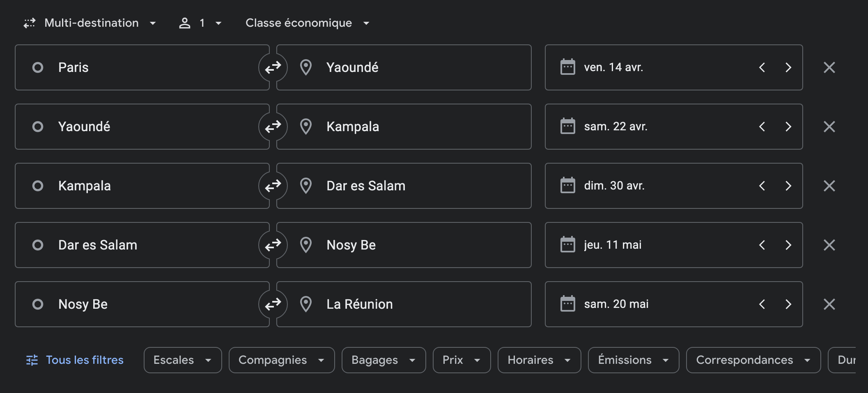Viewport: 868px width, 393px height.
Task: Go to next day after sam. 22 avr.
Action: pos(788,127)
